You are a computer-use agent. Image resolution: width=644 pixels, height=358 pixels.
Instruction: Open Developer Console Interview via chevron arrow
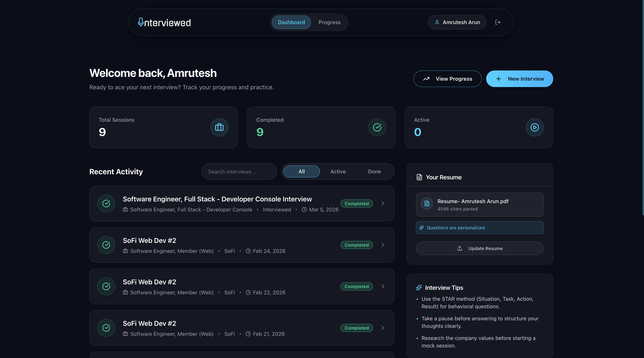[383, 204]
